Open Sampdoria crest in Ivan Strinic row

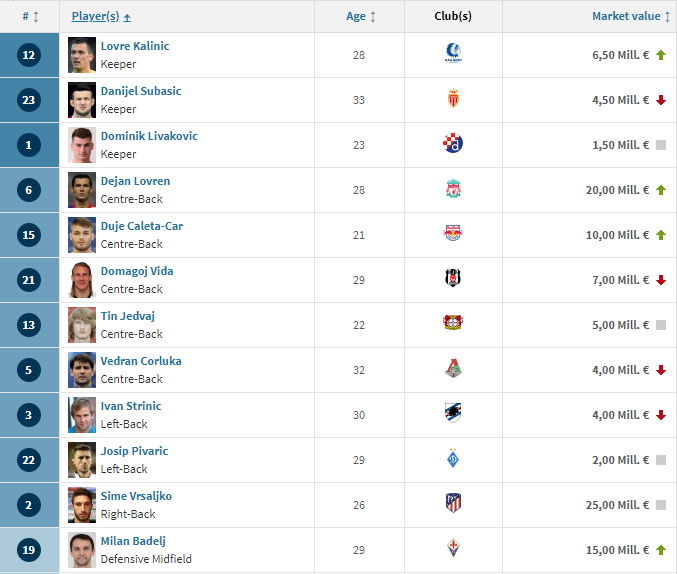pos(453,414)
